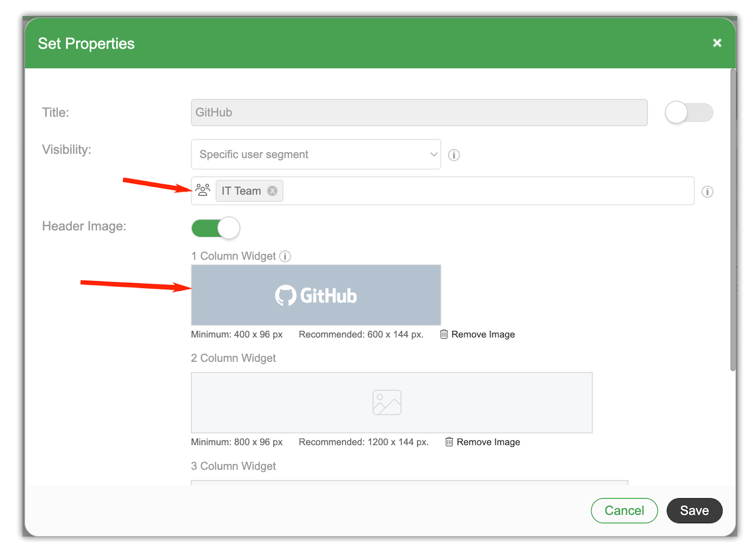The height and width of the screenshot is (558, 756).
Task: Click trash icon under 2 Column Widget
Action: point(449,442)
